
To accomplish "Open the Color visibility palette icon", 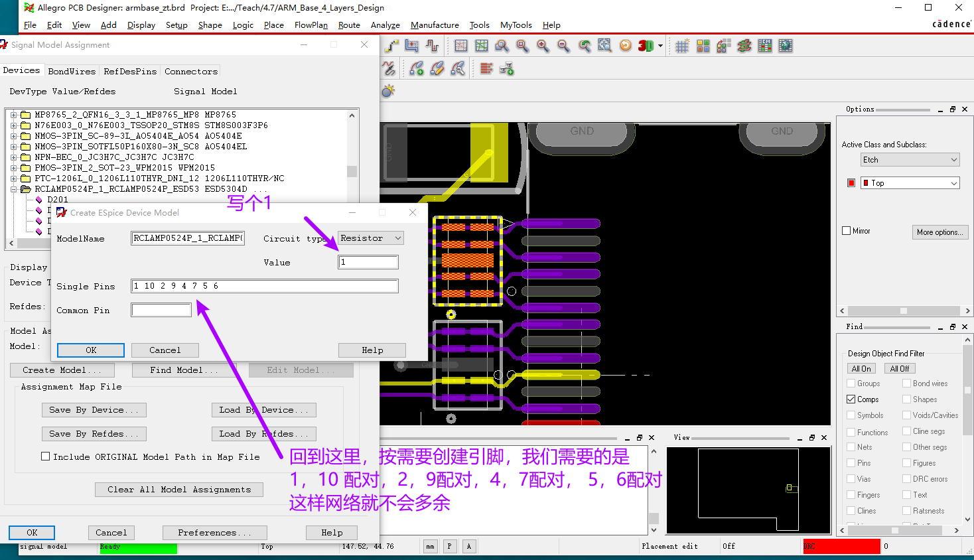I will pyautogui.click(x=703, y=46).
